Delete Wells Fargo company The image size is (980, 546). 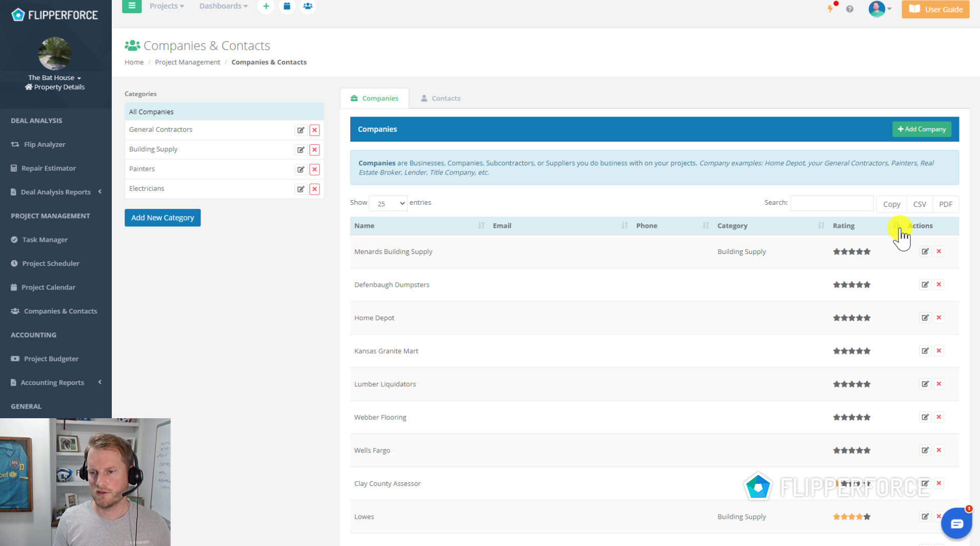point(939,451)
